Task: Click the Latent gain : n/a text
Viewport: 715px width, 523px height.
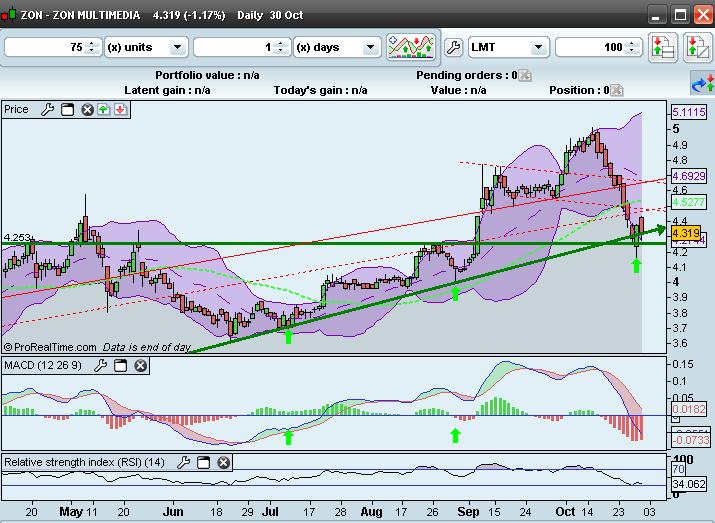Action: pos(167,90)
